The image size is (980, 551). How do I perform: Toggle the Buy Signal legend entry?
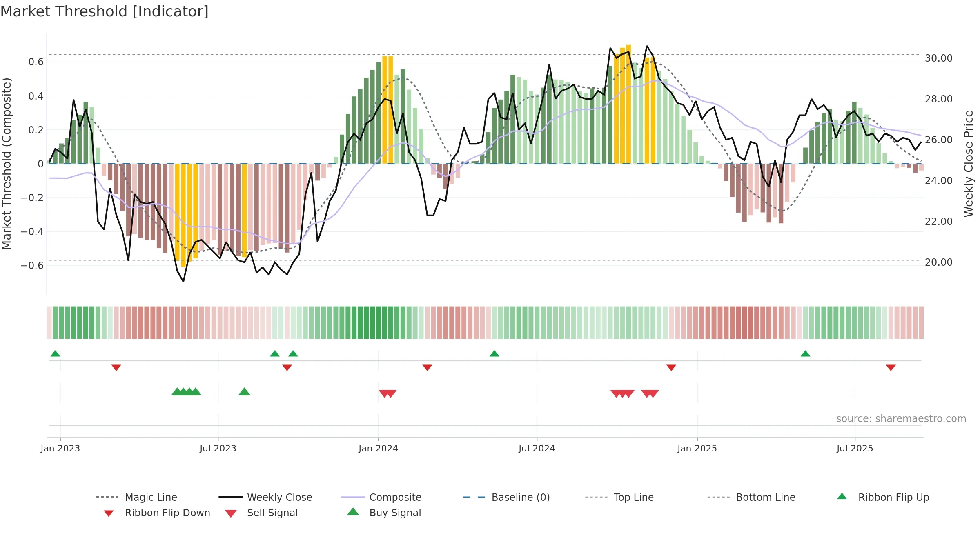pyautogui.click(x=384, y=513)
